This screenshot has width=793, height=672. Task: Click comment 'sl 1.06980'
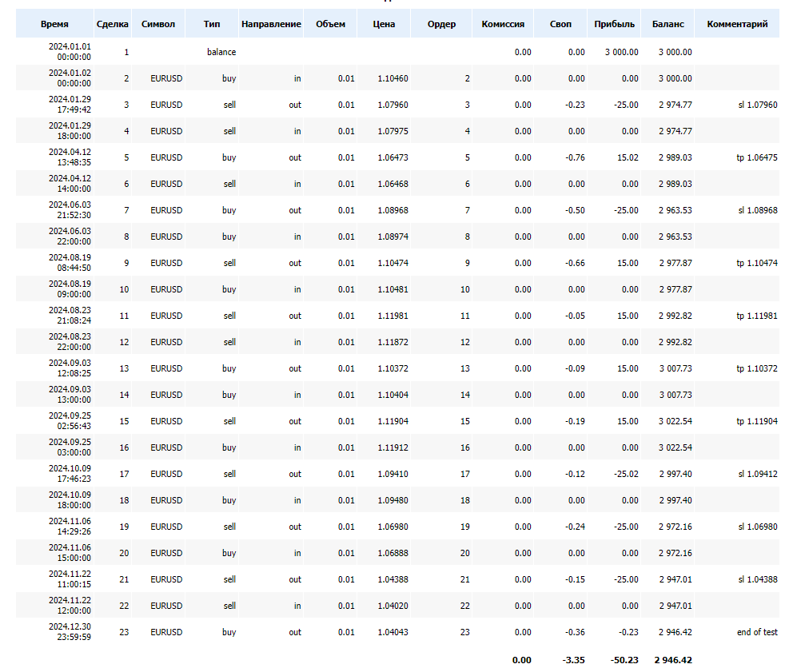coord(758,527)
